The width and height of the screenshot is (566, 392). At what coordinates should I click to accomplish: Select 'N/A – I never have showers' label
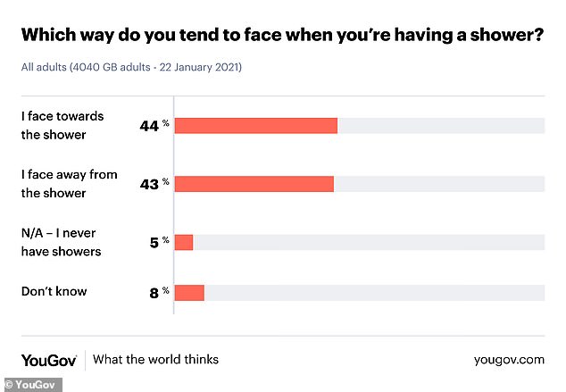click(x=61, y=242)
